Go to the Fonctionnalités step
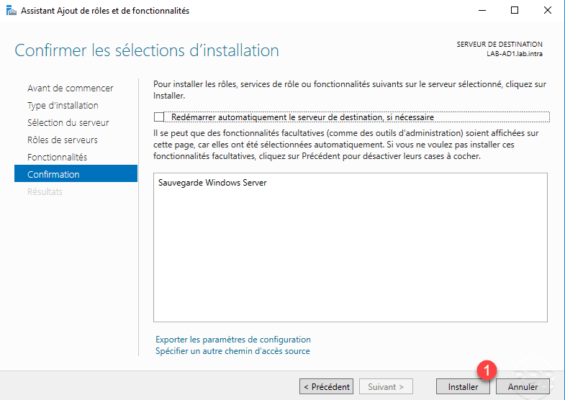The height and width of the screenshot is (400, 565). pos(57,157)
